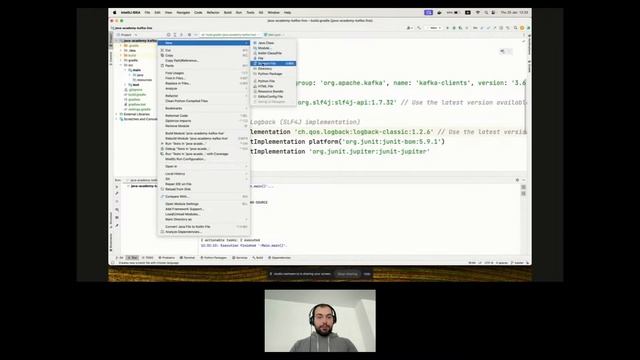Open the Mark Directory as submenu
640x360 pixels.
204,220
